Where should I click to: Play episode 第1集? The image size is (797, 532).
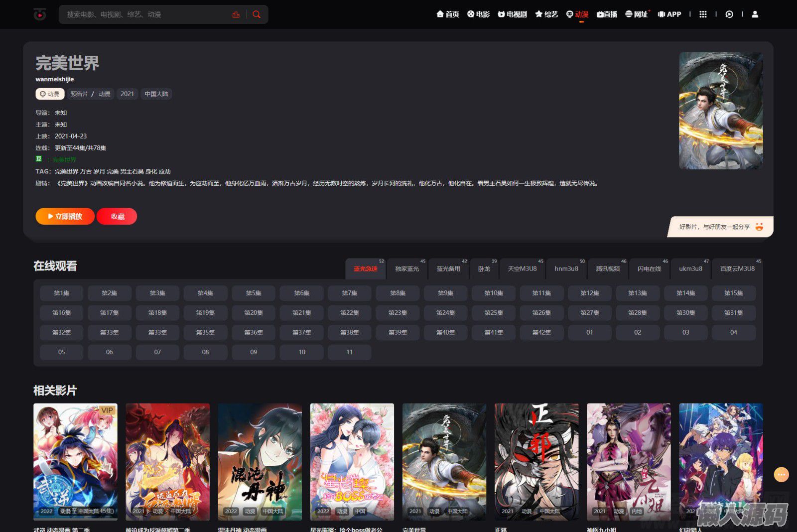tap(62, 293)
